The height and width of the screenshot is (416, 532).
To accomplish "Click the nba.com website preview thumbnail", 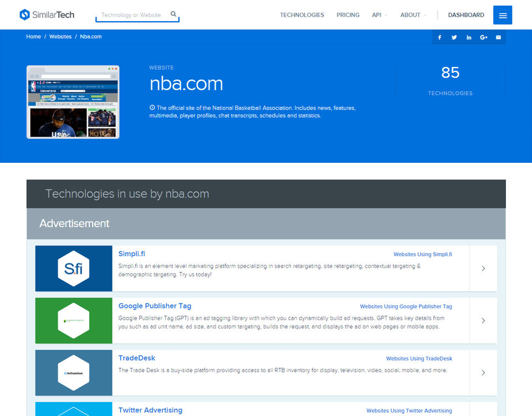I will point(73,102).
